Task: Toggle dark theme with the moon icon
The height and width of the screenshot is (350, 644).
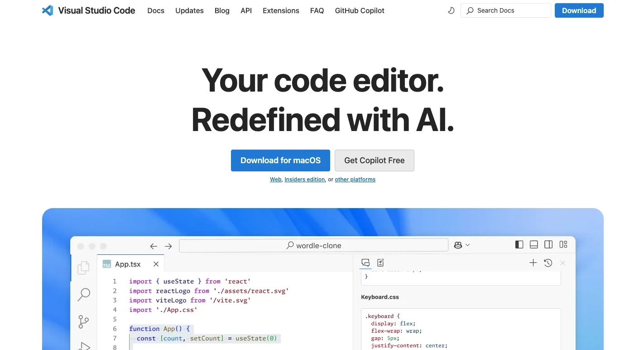Action: click(451, 10)
